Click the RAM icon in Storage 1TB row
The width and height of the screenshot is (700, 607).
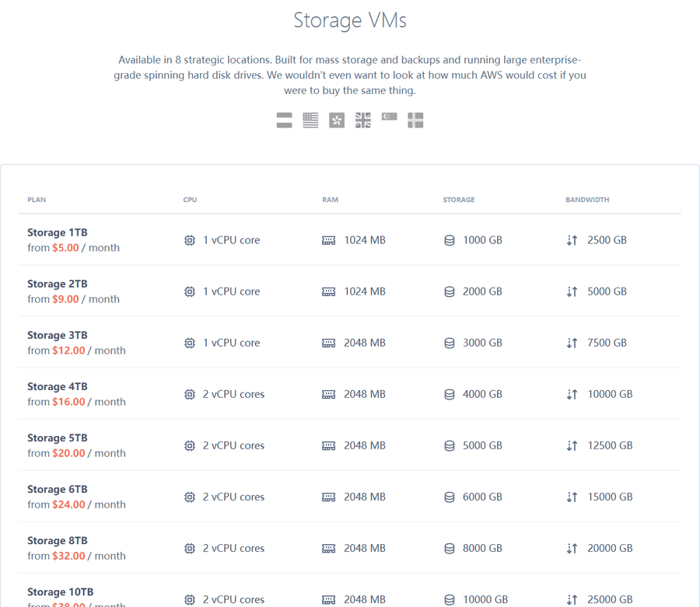328,241
